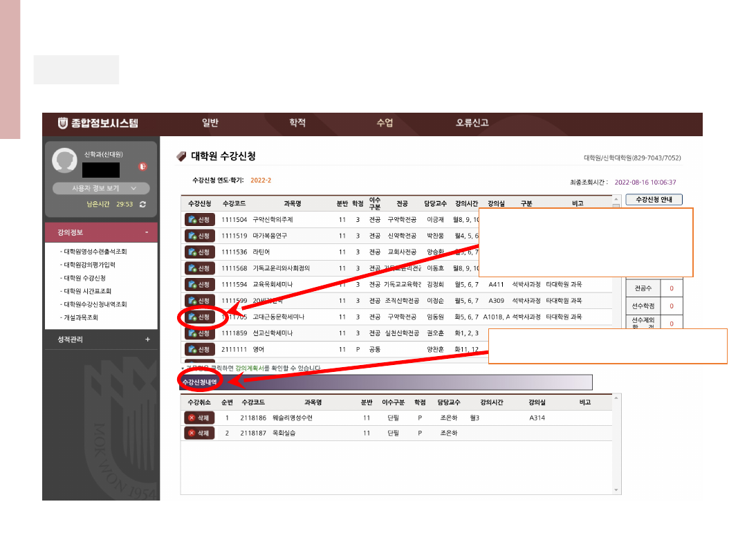Image resolution: width=747 pixels, height=560 pixels.
Task: Delete enrolled course 목회실습
Action: (199, 433)
